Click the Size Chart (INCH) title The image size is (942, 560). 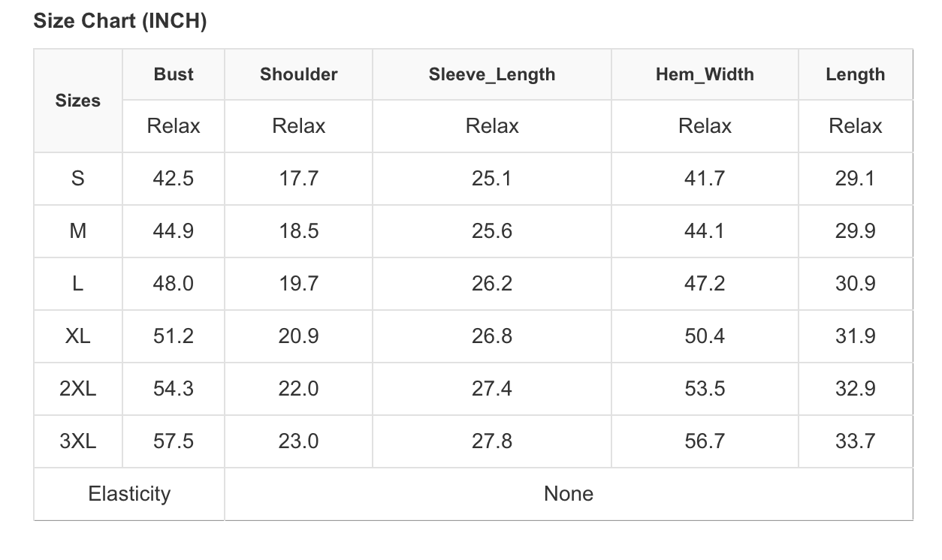(120, 21)
